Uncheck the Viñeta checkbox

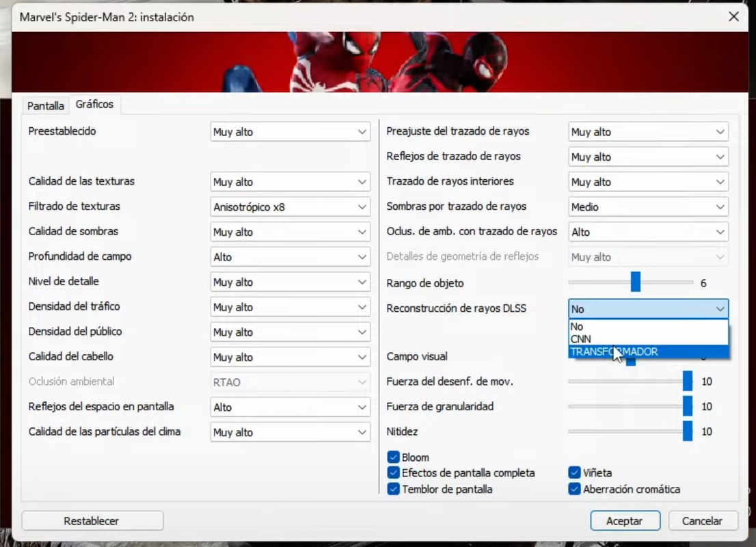(573, 472)
